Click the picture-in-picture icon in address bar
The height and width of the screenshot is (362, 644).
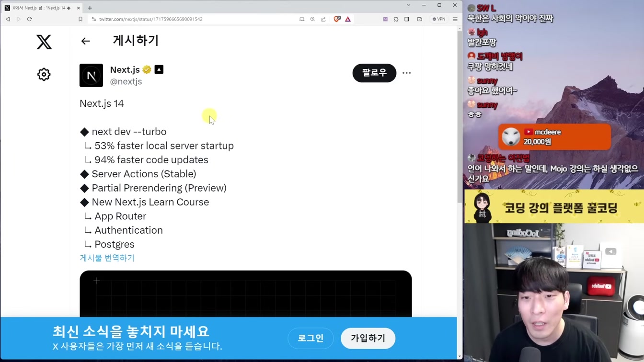pos(302,19)
